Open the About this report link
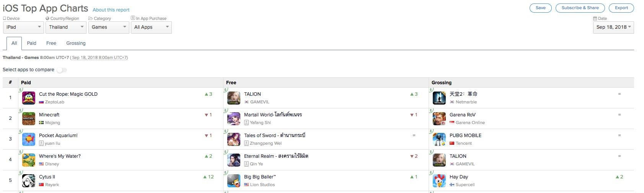Viewport: 644px width, 193px height. [111, 10]
